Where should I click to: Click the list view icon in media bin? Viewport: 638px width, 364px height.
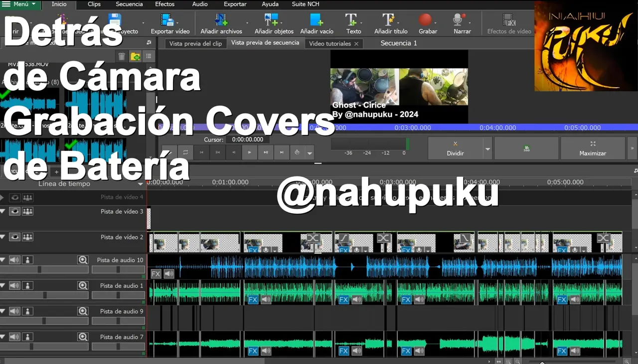[x=149, y=56]
